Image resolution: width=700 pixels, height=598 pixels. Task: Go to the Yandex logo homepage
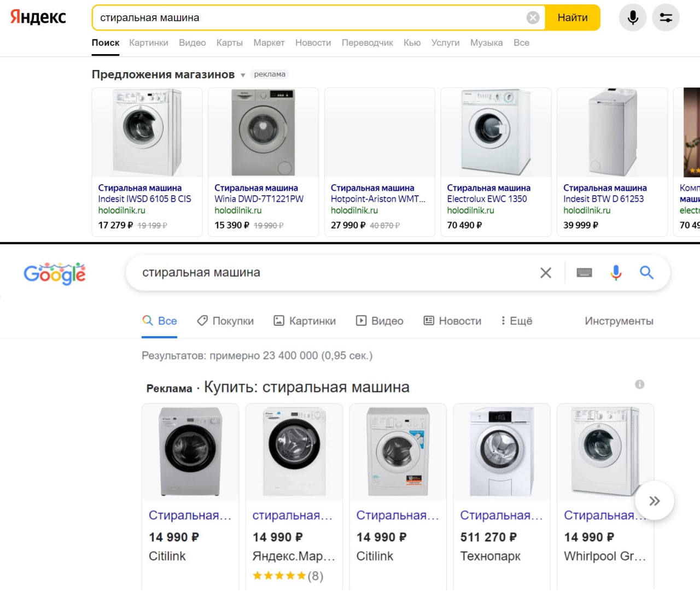coord(38,17)
